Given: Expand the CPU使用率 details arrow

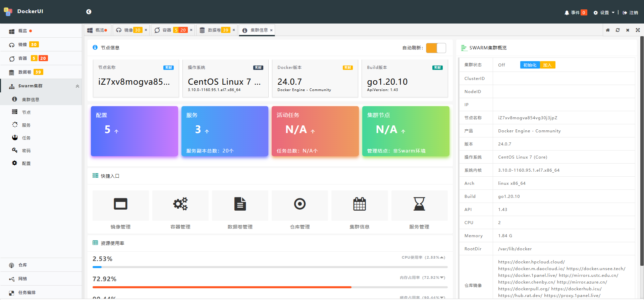Looking at the screenshot, I should click(442, 258).
